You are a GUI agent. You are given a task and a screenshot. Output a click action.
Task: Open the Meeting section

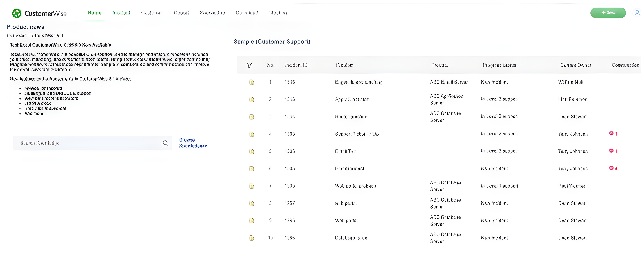(x=278, y=13)
